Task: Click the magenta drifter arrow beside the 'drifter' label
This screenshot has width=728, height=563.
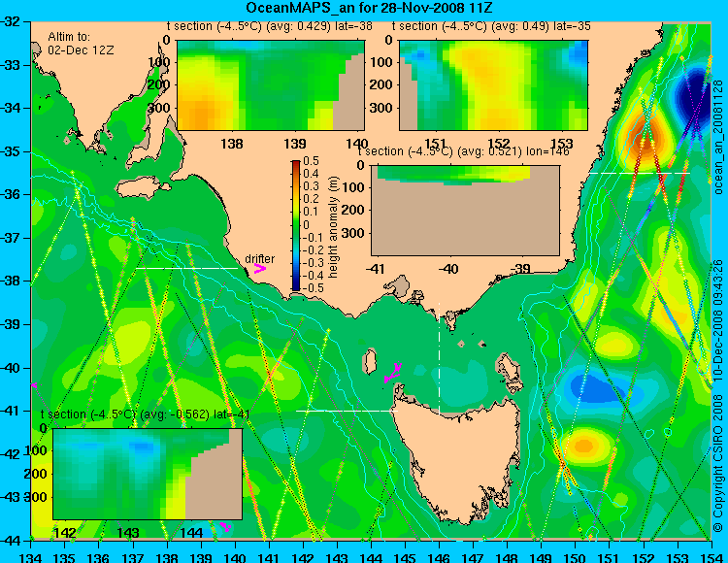Action: 260,268
